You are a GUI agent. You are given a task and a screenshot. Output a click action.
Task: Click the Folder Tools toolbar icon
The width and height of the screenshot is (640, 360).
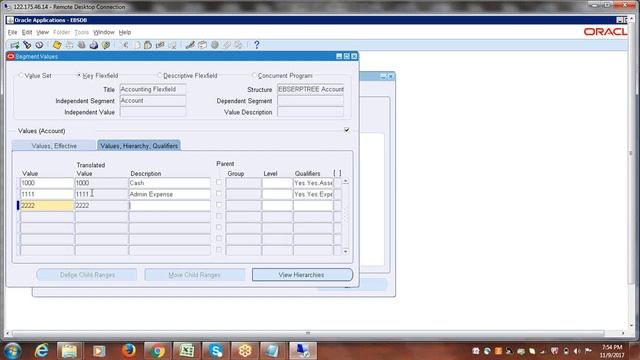click(238, 45)
